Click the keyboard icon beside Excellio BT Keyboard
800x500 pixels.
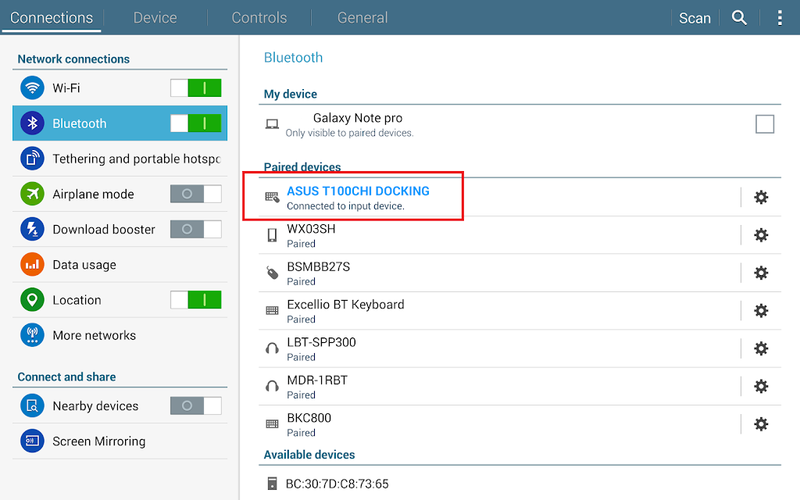pos(272,310)
